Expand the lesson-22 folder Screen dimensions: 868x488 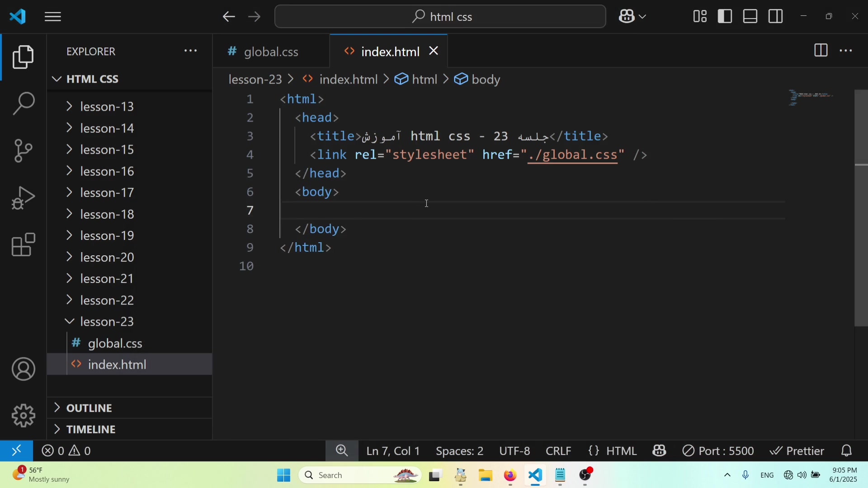coord(107,300)
